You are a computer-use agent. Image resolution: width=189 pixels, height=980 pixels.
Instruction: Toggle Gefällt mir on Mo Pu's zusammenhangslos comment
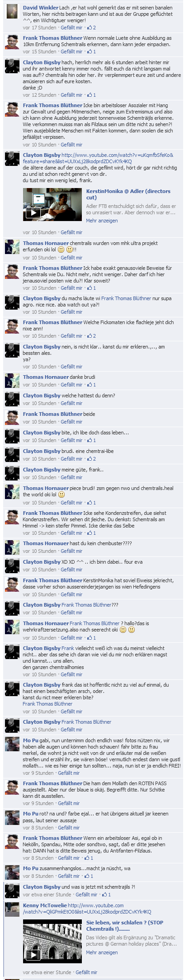coord(69,876)
